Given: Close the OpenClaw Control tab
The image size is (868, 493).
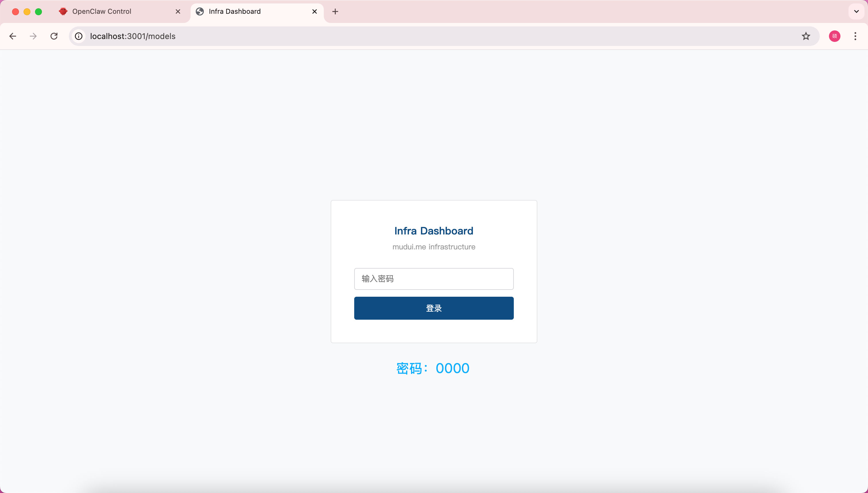Looking at the screenshot, I should 178,11.
